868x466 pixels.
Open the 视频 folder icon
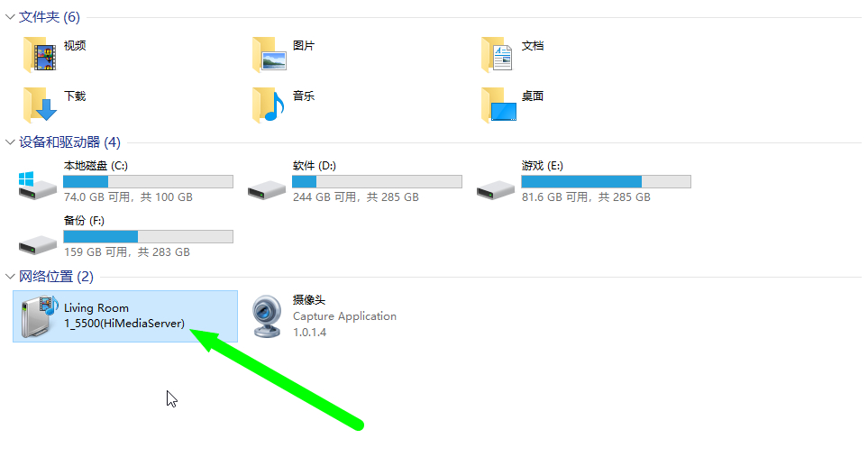tap(40, 55)
